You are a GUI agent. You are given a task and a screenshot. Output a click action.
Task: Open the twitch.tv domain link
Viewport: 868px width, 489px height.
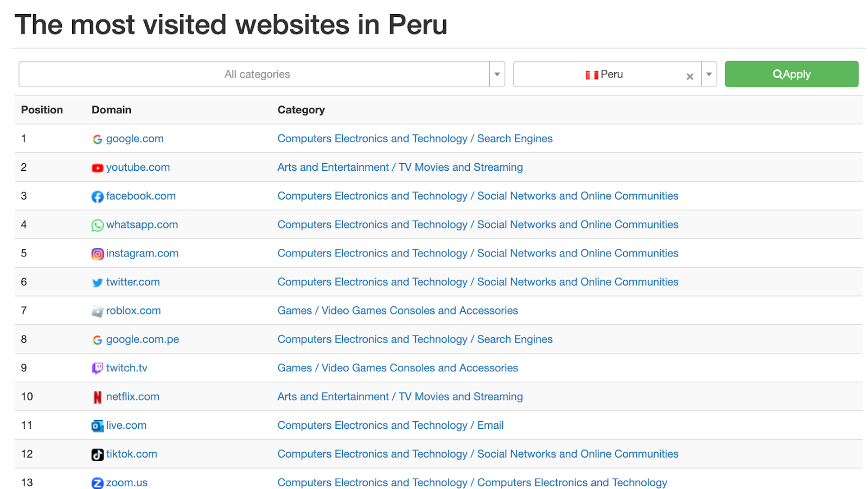pyautogui.click(x=127, y=368)
